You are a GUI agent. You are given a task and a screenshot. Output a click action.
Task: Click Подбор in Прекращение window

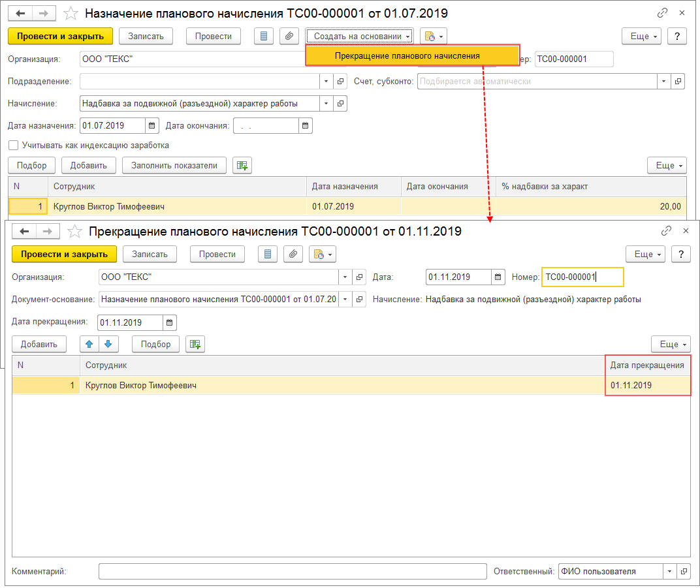coord(156,344)
